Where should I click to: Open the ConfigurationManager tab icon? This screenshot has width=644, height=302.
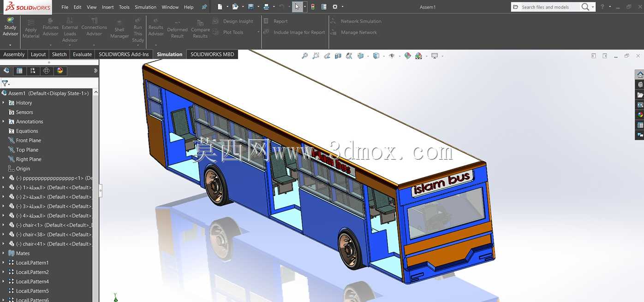point(33,71)
